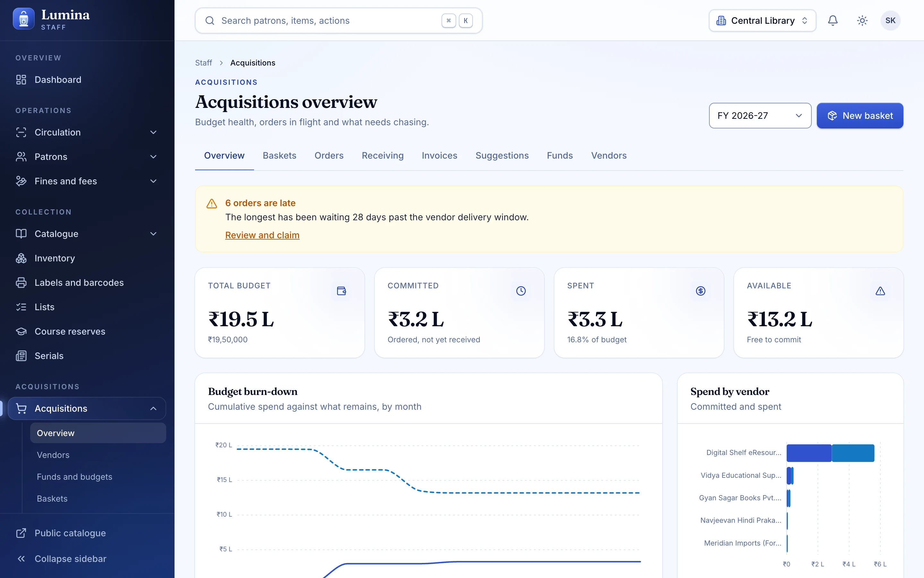Expand the Catalogue menu
Screen dimensions: 924x578
coord(87,233)
